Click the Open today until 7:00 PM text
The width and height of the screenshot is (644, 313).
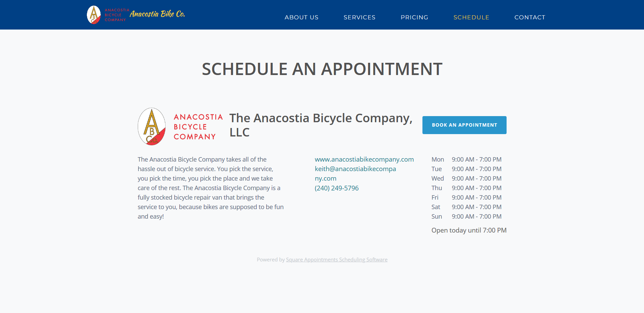tap(469, 231)
